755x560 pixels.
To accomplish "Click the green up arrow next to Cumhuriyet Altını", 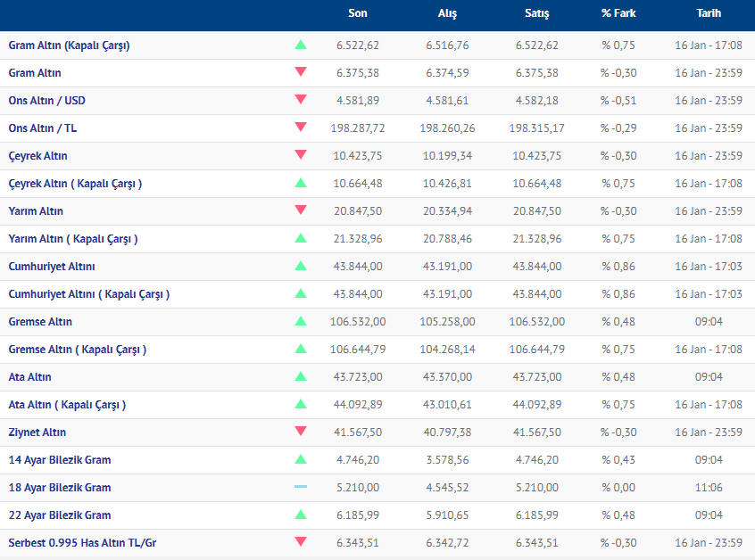I will click(301, 266).
